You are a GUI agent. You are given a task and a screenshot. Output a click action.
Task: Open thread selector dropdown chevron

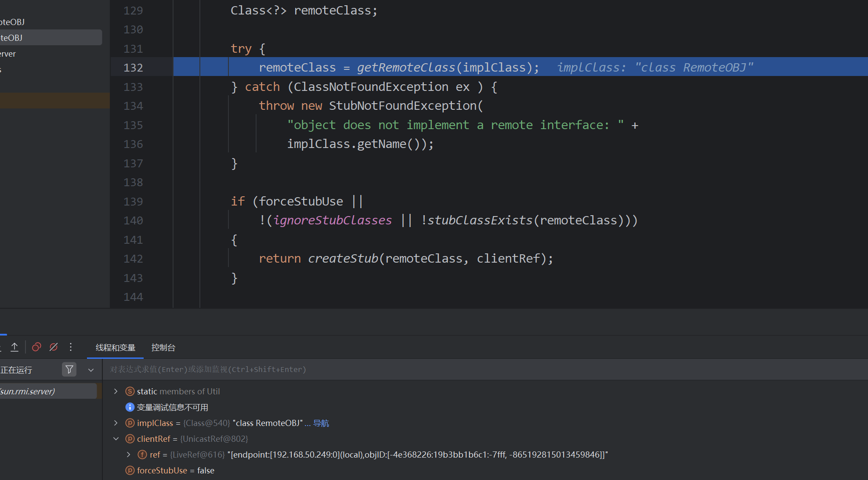tap(91, 370)
